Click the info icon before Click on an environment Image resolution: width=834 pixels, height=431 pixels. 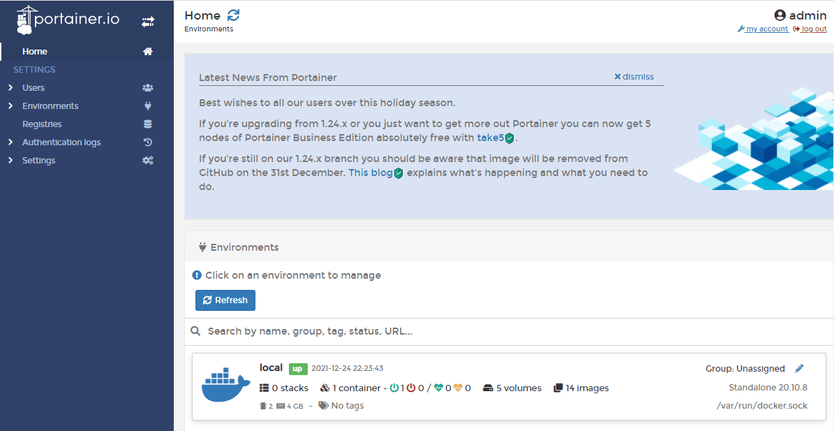197,275
